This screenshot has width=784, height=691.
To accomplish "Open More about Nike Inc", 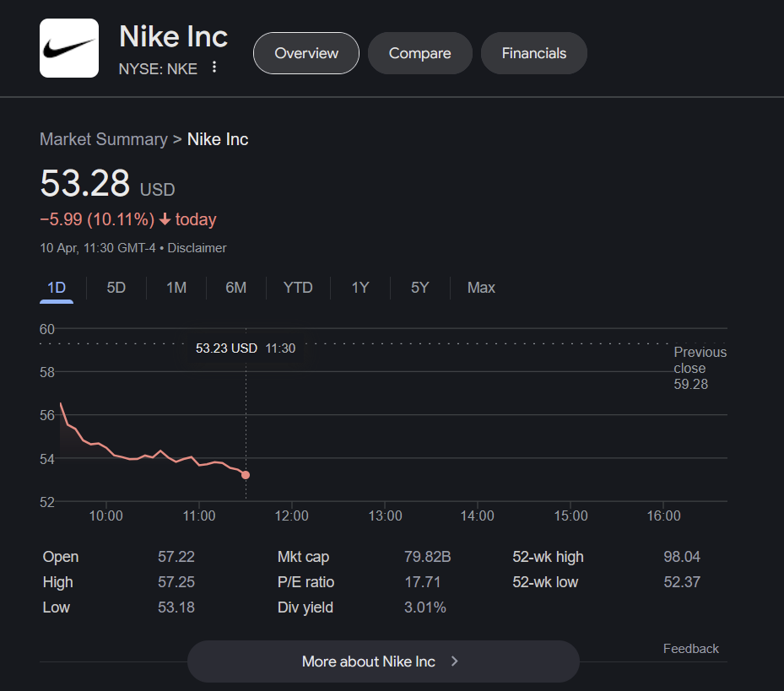I will pos(383,661).
